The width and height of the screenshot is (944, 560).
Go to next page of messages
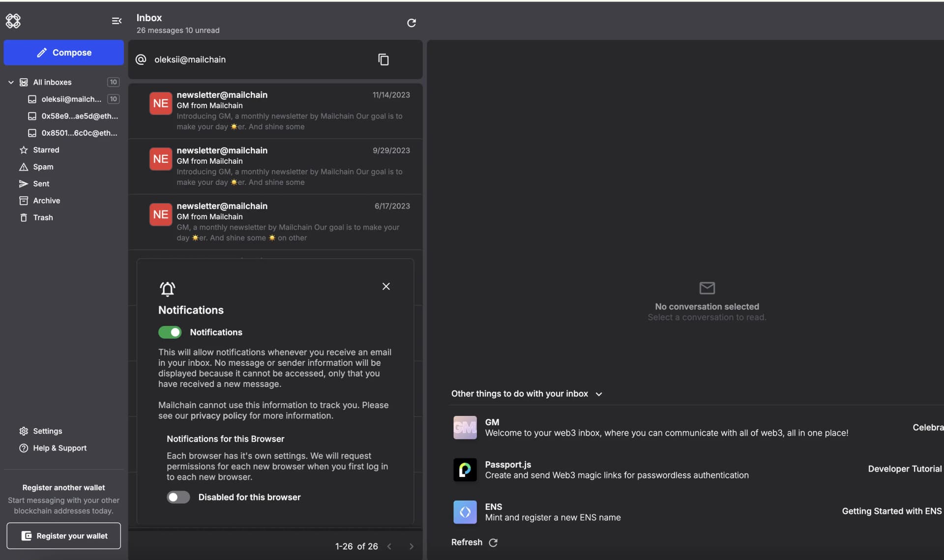[412, 546]
